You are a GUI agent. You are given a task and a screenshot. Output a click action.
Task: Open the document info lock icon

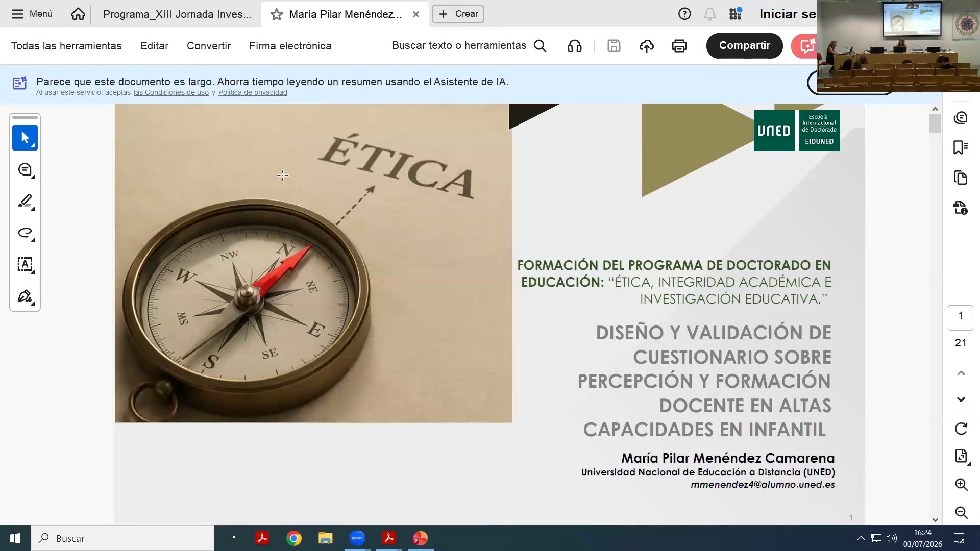click(961, 208)
